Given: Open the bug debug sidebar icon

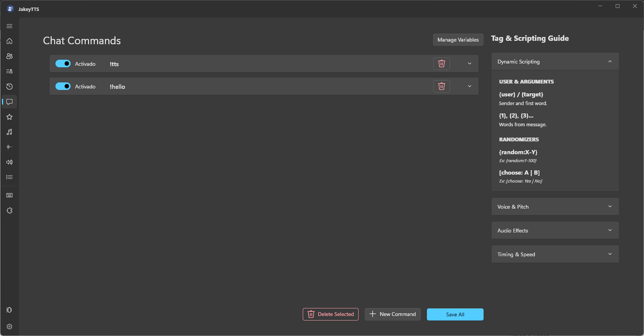Looking at the screenshot, I should (x=9, y=310).
